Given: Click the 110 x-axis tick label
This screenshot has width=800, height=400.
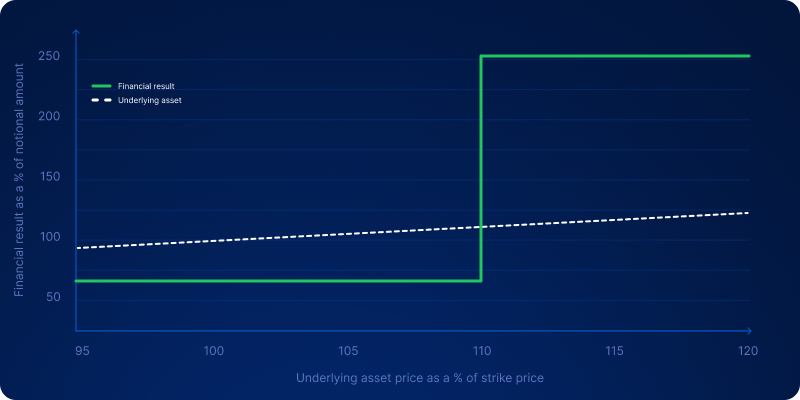Looking at the screenshot, I should click(481, 351).
